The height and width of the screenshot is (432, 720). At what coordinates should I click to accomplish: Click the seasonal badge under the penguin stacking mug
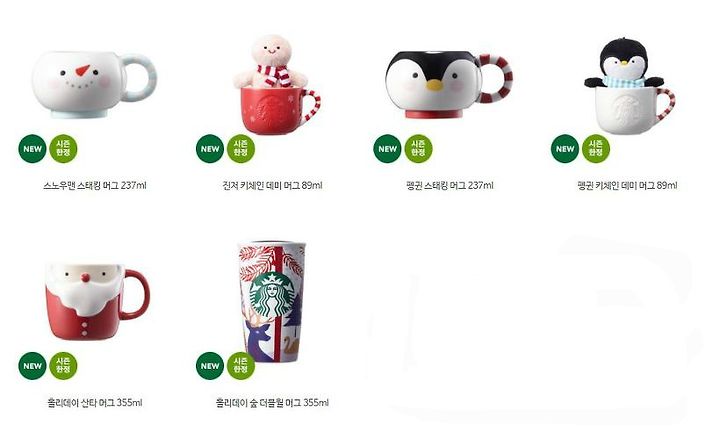point(418,149)
